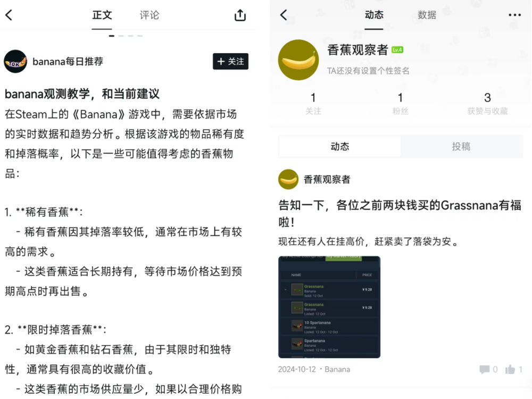
Task: Select the 投稿 segment tab
Action: pos(461,146)
